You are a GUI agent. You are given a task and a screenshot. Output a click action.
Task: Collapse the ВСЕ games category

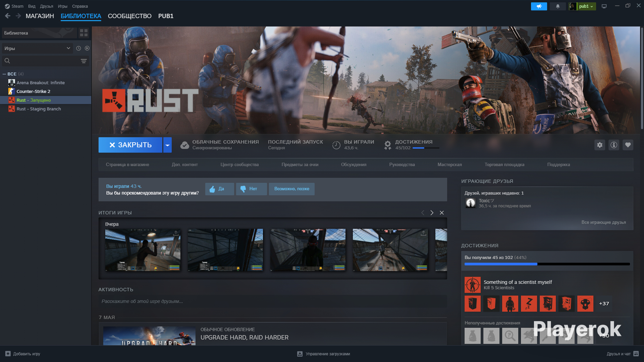[4, 74]
